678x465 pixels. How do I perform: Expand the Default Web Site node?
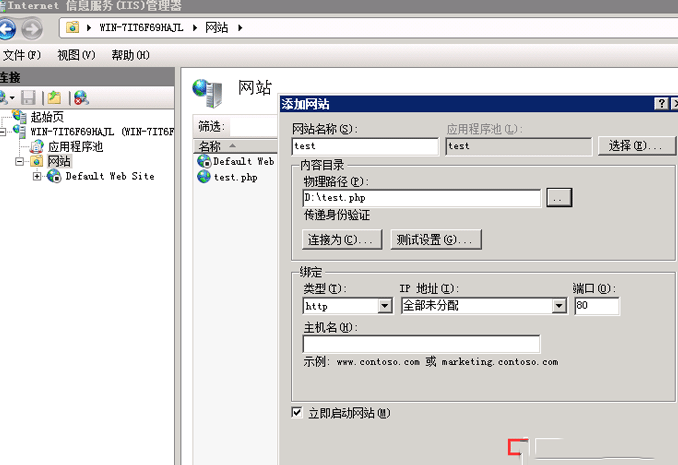click(37, 176)
